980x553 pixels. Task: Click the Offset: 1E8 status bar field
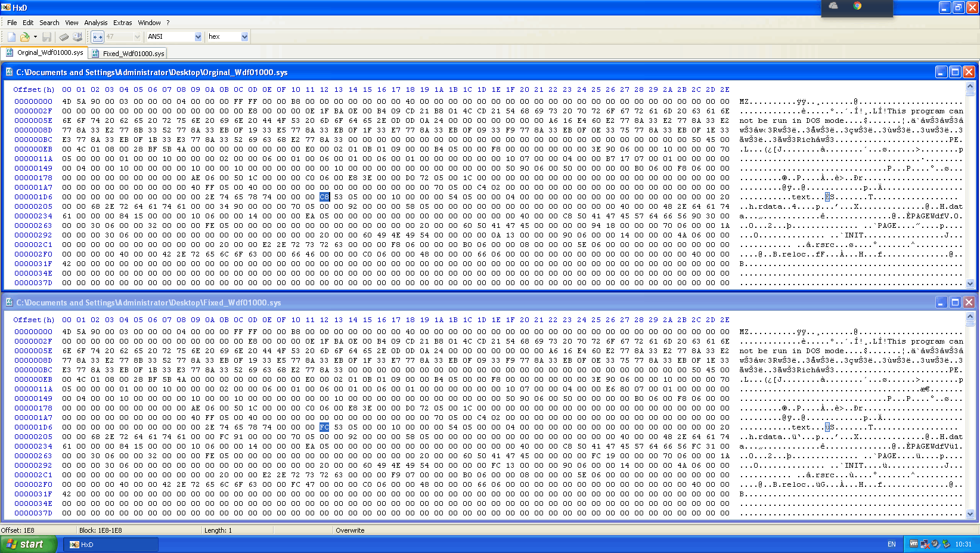[38, 530]
